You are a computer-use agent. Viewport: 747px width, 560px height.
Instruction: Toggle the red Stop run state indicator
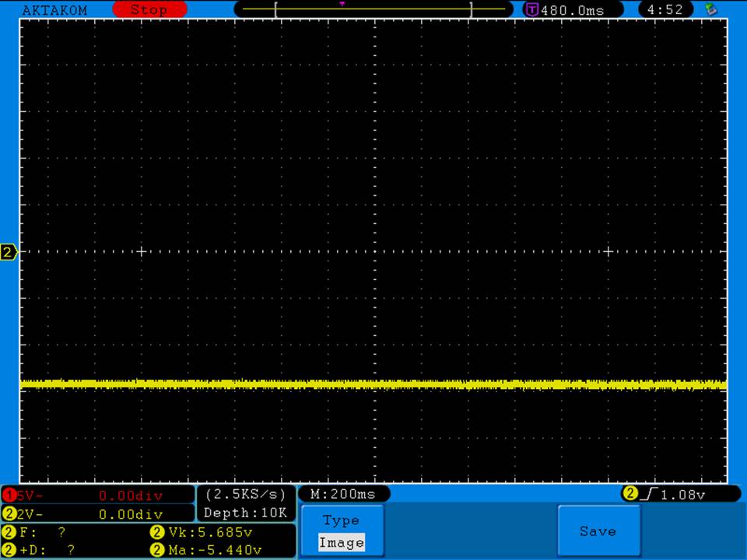[149, 10]
